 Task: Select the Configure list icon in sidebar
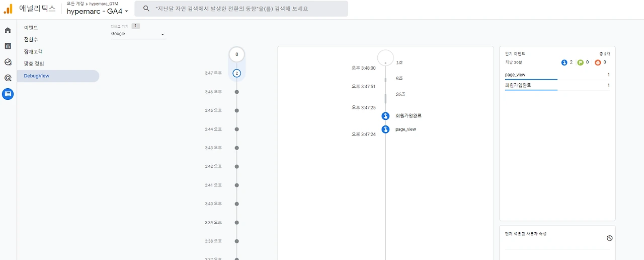tap(8, 94)
